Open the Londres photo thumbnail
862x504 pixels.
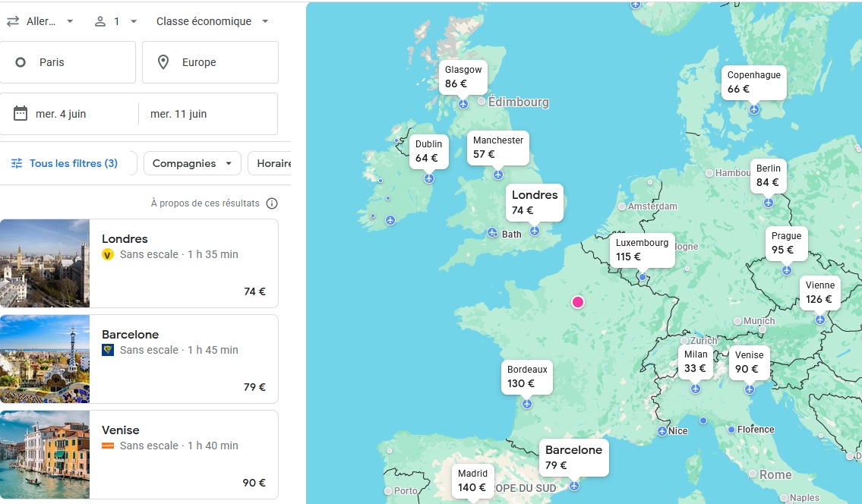click(45, 263)
